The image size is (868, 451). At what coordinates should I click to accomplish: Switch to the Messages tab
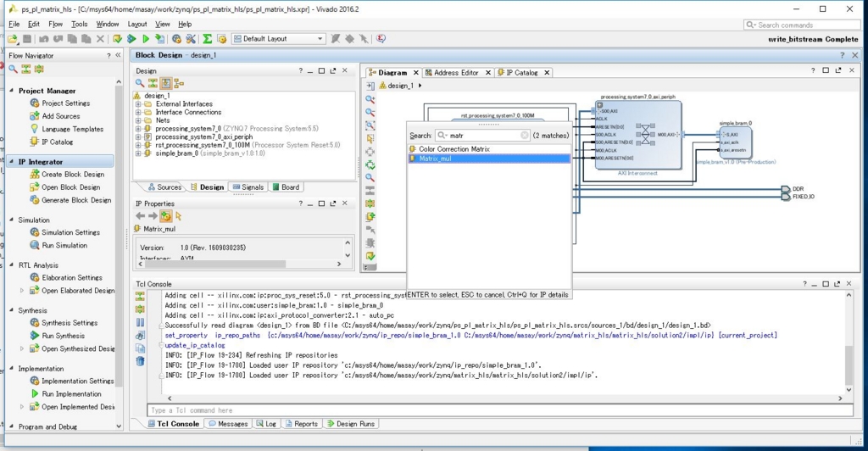(228, 424)
